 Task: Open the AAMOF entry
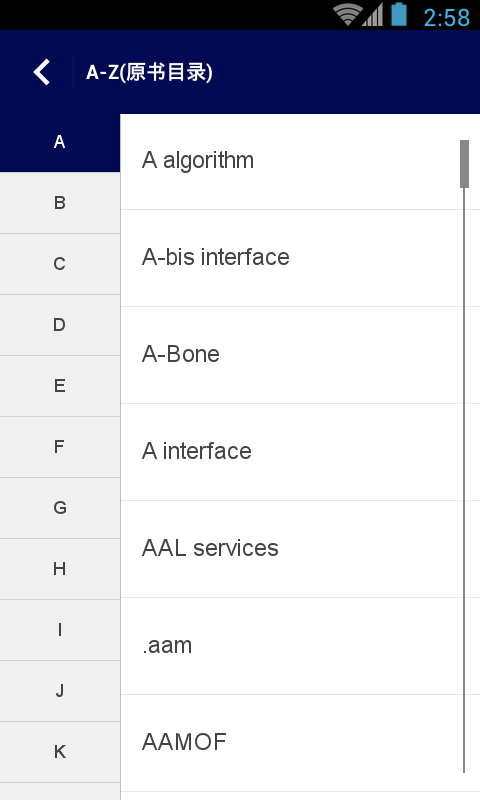[x=300, y=742]
